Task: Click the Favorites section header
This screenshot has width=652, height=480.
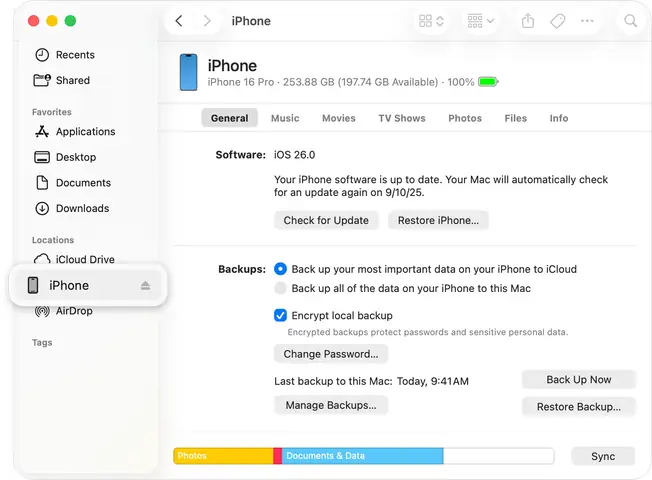Action: tap(52, 112)
